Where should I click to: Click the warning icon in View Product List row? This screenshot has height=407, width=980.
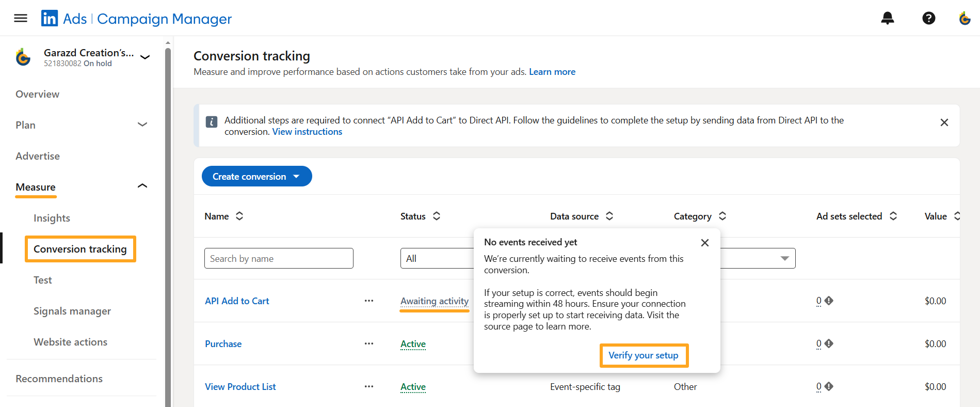[x=829, y=386]
